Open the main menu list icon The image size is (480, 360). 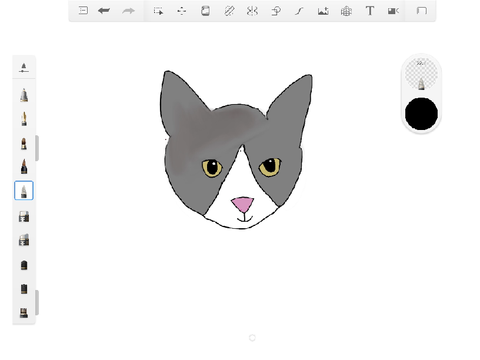[x=83, y=11]
